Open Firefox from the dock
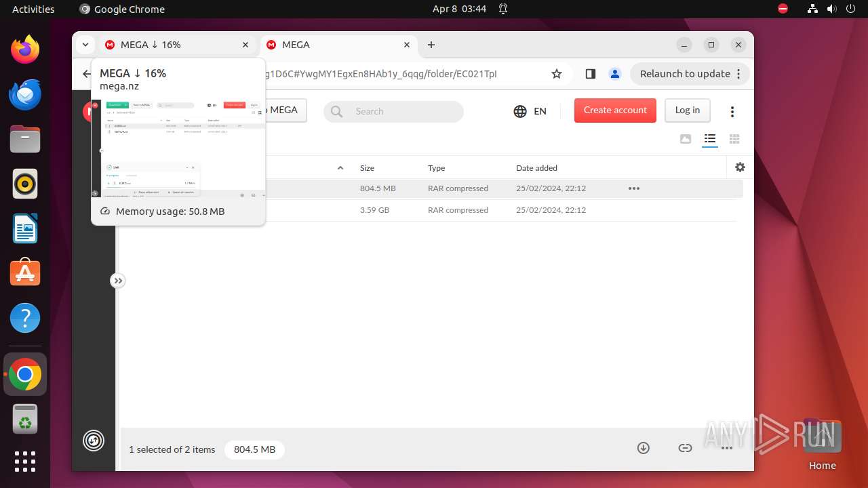Image resolution: width=868 pixels, height=488 pixels. coord(25,49)
